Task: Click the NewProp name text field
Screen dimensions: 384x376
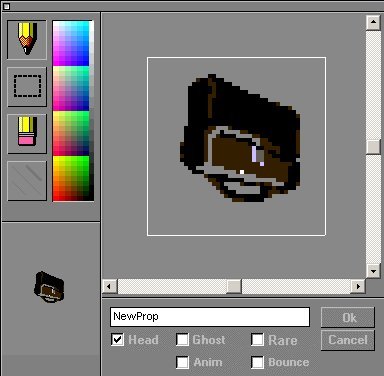Action: [210, 317]
